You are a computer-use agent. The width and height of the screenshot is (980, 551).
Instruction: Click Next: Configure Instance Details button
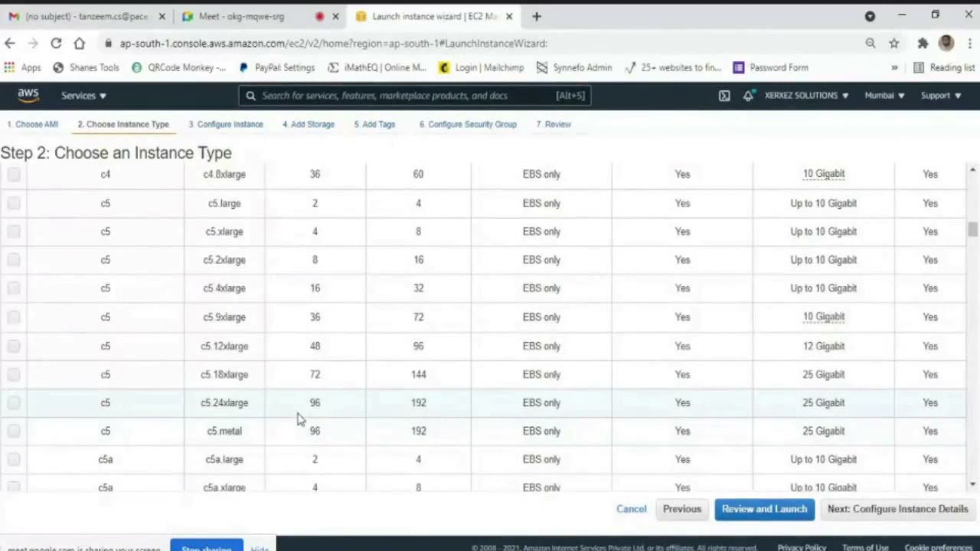[897, 509]
